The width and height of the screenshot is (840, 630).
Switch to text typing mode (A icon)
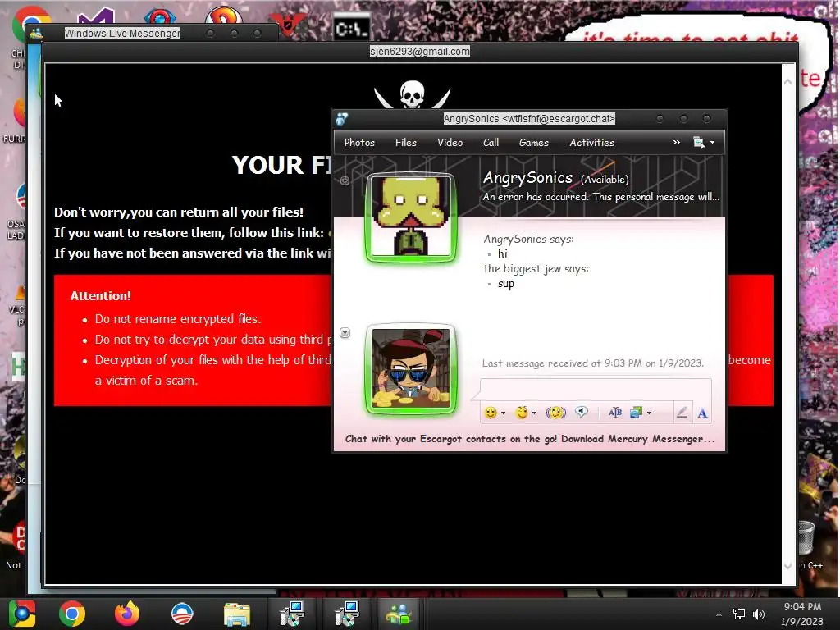click(x=702, y=413)
